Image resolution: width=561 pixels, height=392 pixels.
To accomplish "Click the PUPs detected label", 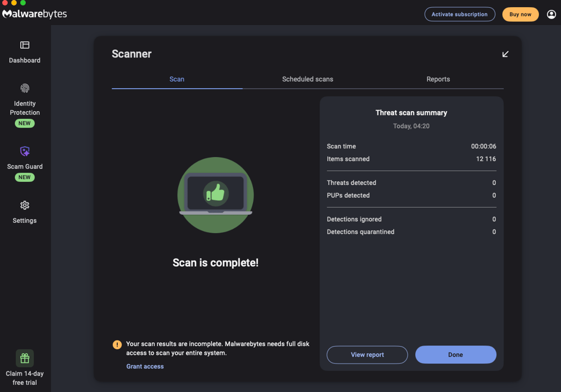I will tap(348, 195).
